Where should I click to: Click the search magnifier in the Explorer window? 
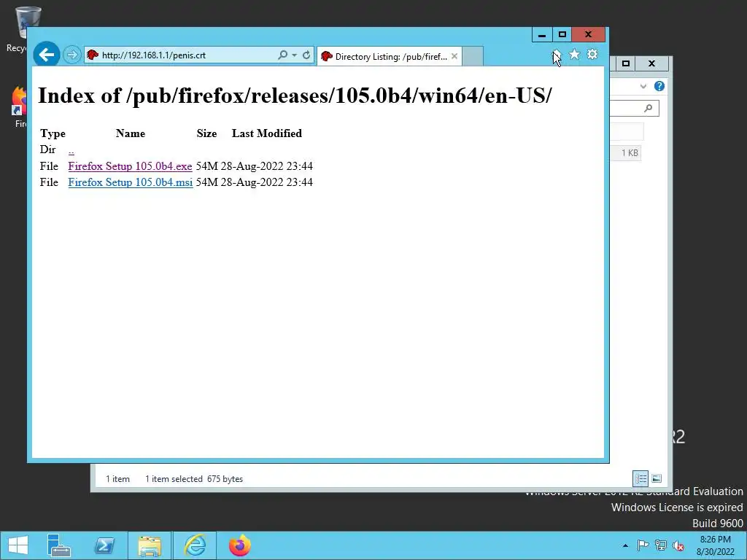coord(649,109)
